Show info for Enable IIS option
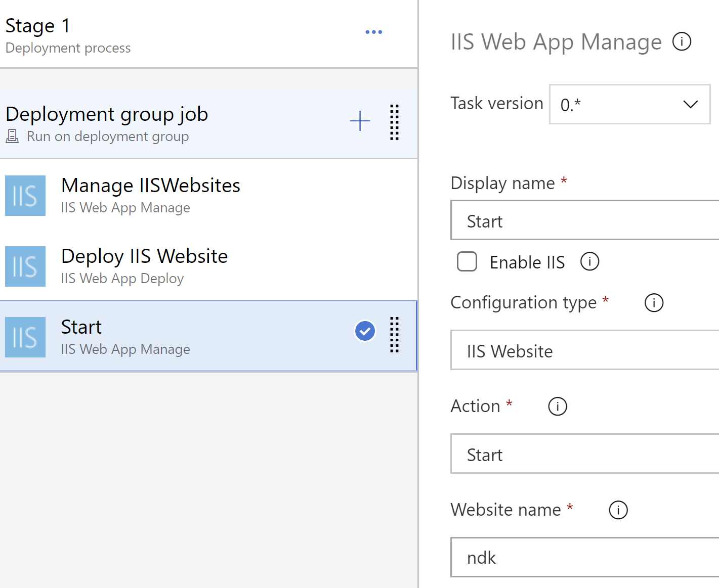This screenshot has height=588, width=719. pos(589,262)
